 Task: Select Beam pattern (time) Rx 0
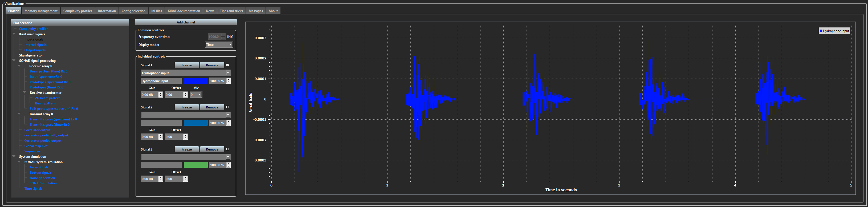point(48,71)
